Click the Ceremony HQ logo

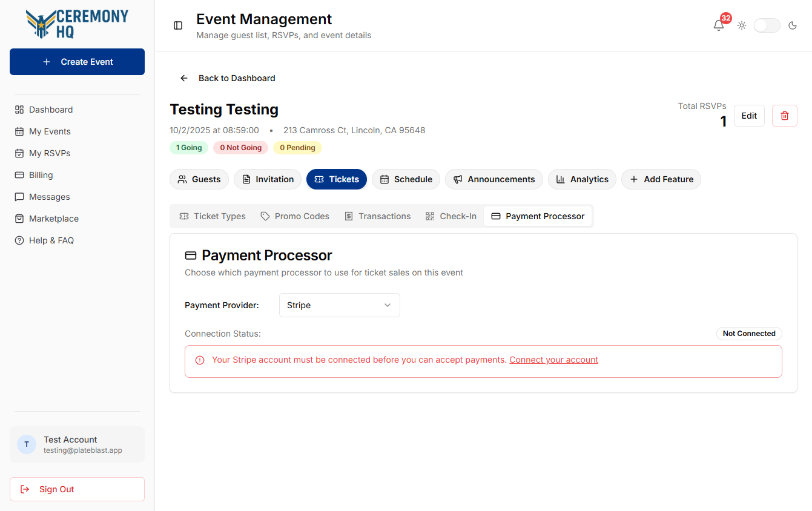click(x=77, y=24)
